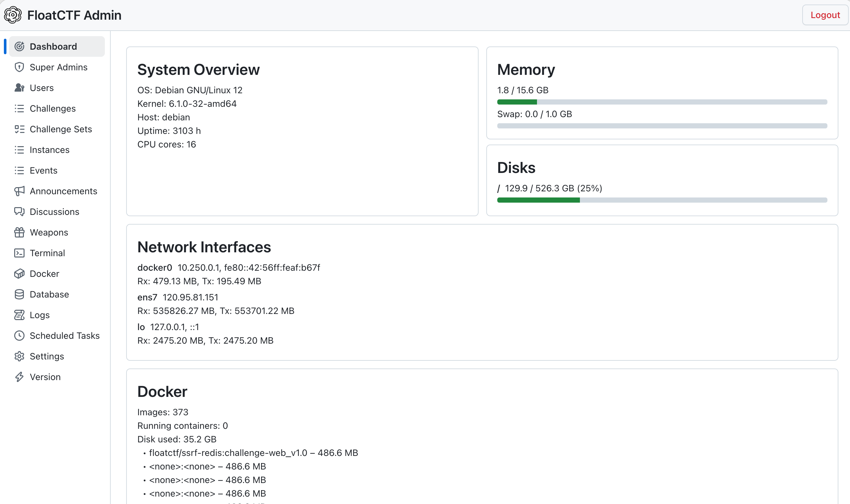The height and width of the screenshot is (504, 850).
Task: Click the Logs scroll icon
Action: pos(19,315)
